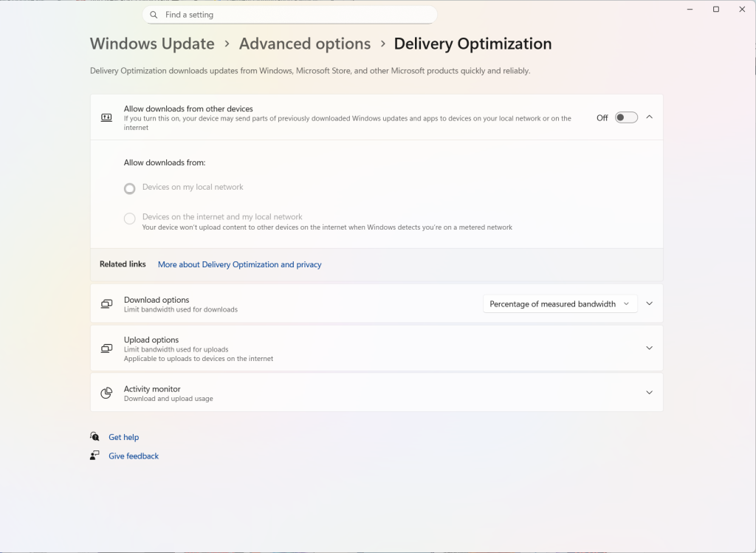This screenshot has height=553, width=756.
Task: Turn on Allow downloads from other devices
Action: [626, 117]
